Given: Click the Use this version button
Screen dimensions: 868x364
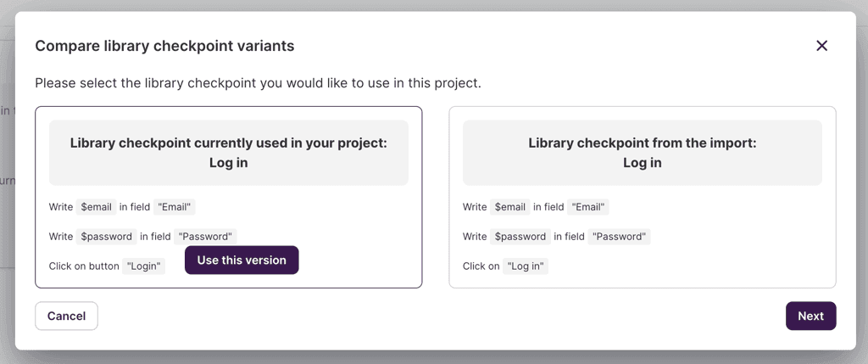Looking at the screenshot, I should [242, 260].
